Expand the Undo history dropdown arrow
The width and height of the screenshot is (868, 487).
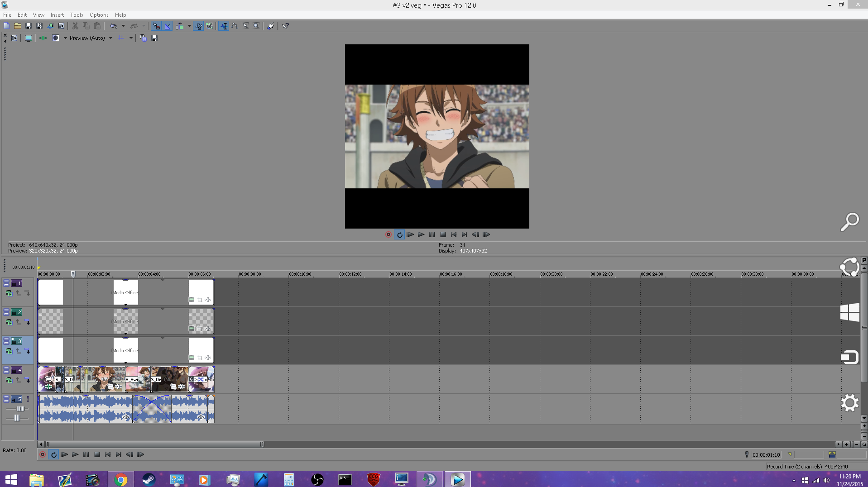coord(123,26)
